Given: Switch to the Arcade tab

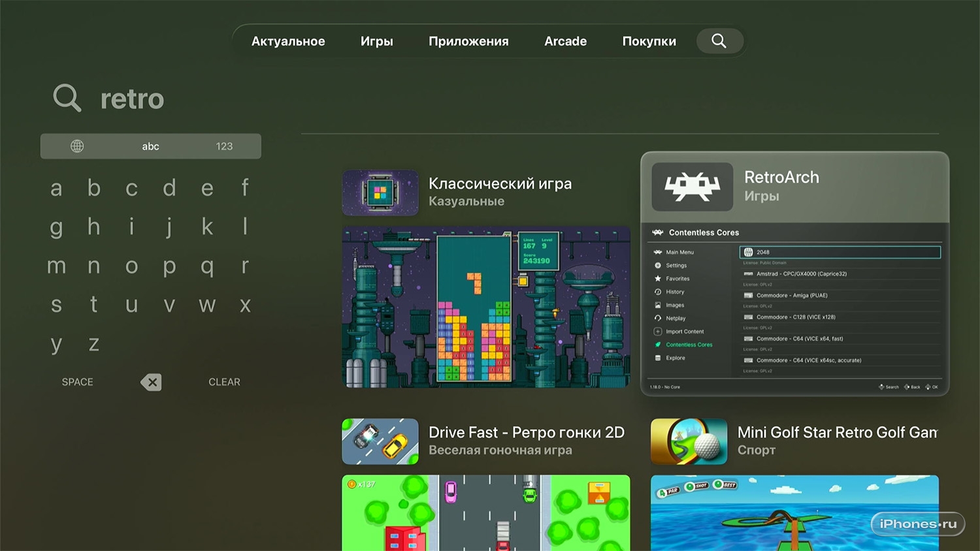Looking at the screenshot, I should coord(565,41).
